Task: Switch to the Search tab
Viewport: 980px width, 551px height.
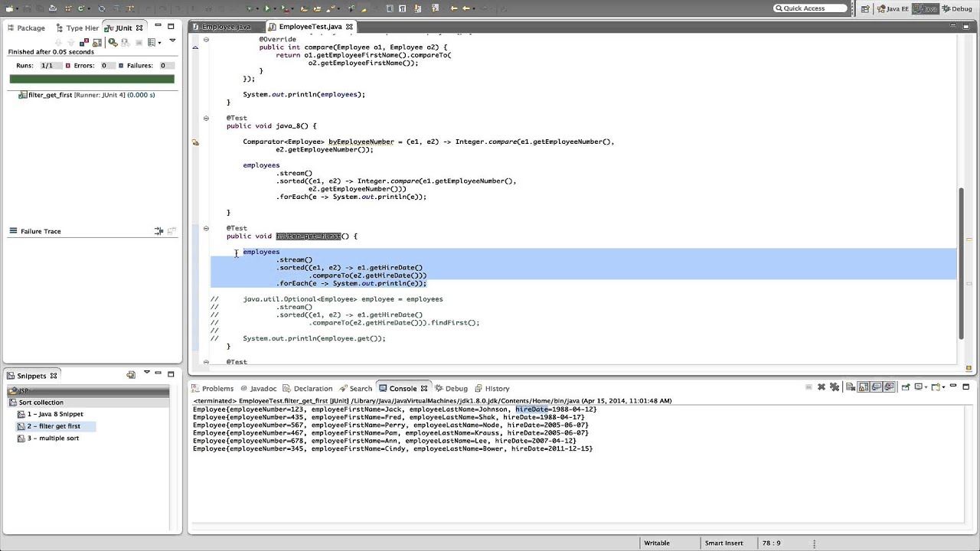Action: [x=355, y=388]
